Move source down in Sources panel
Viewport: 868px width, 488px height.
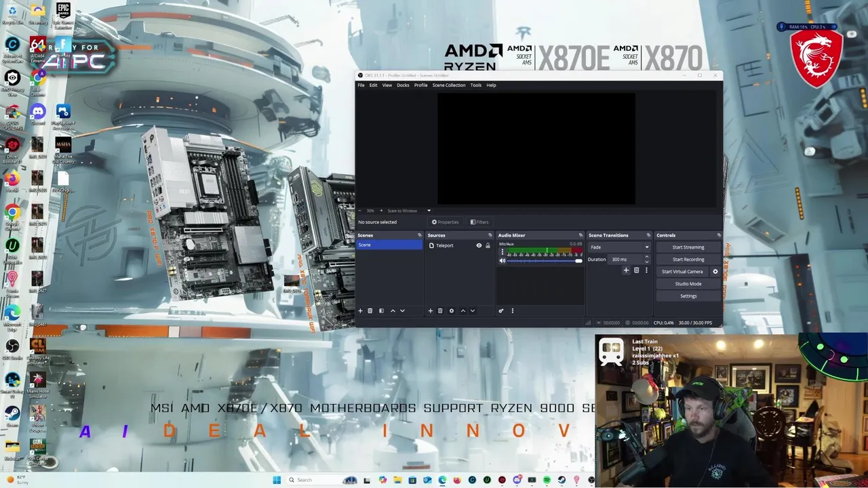pos(473,310)
